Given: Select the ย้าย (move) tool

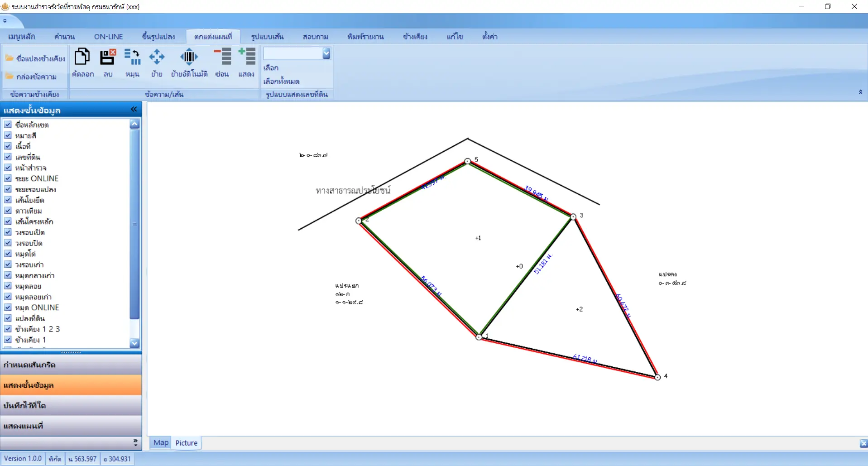Looking at the screenshot, I should (157, 58).
